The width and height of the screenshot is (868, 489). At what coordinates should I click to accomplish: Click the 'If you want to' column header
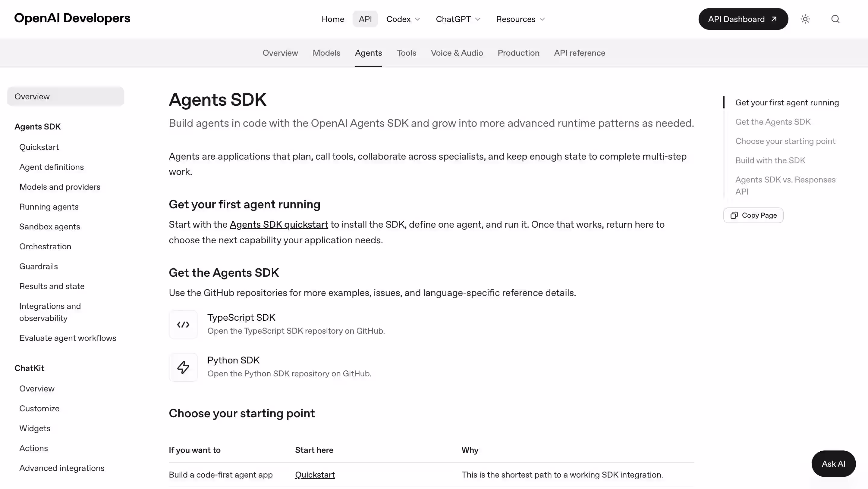[194, 450]
